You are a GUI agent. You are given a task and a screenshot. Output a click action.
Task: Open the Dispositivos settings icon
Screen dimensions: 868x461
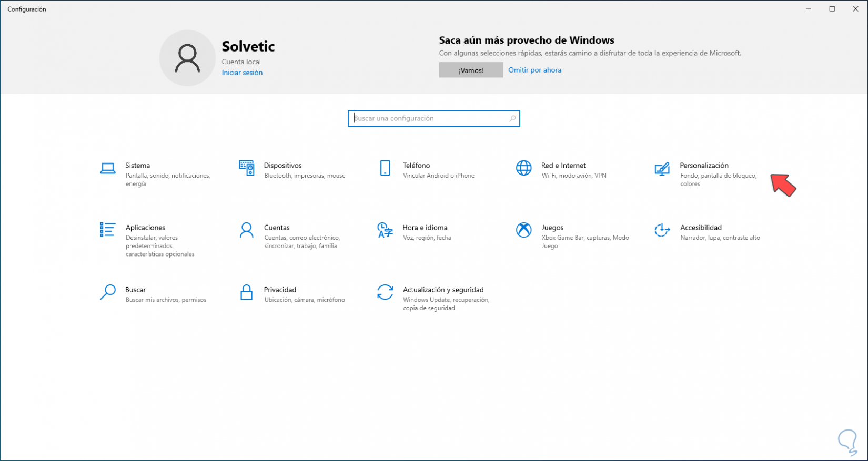pyautogui.click(x=246, y=168)
